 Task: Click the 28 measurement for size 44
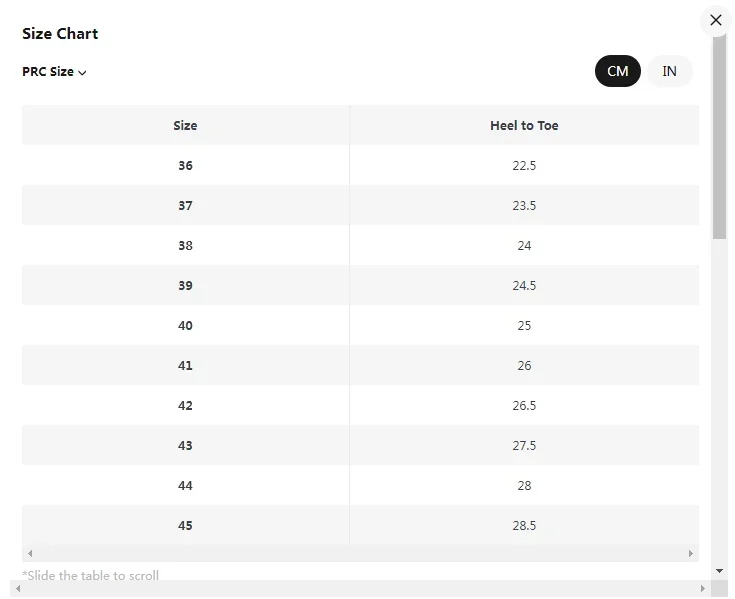click(x=524, y=486)
